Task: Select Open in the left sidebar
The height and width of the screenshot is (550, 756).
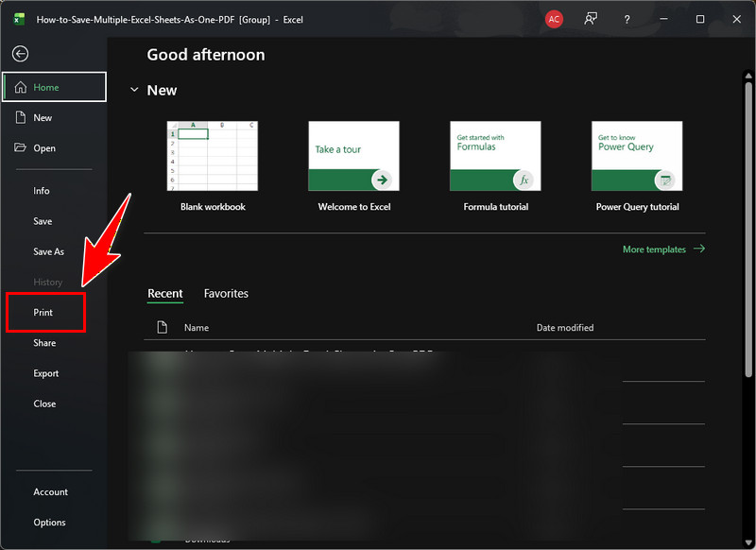Action: pyautogui.click(x=44, y=148)
